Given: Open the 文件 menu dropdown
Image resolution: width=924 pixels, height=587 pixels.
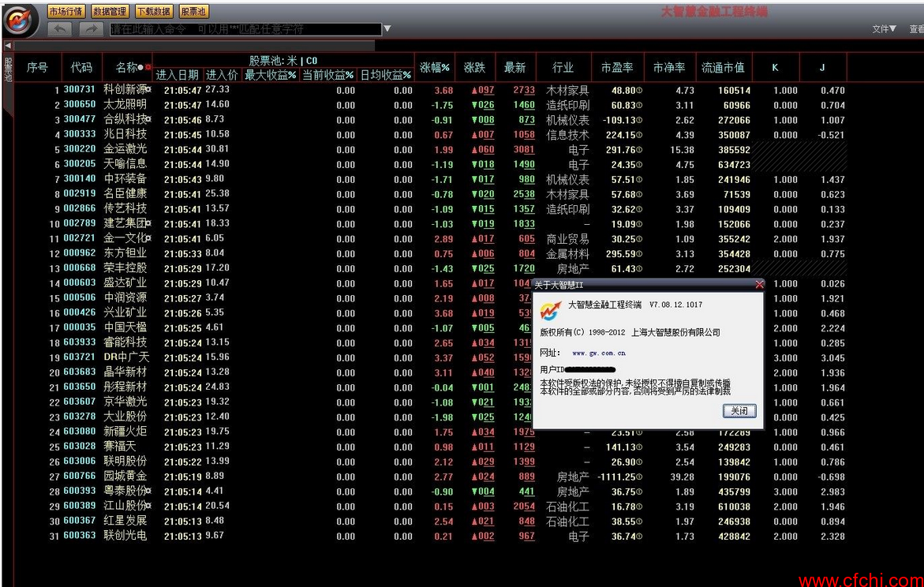Looking at the screenshot, I should pos(884,28).
